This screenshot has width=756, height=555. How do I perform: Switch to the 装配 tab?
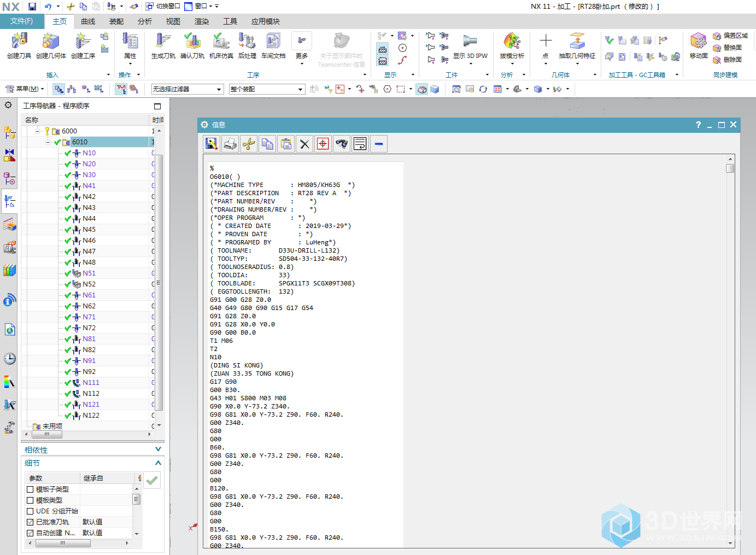click(x=116, y=21)
